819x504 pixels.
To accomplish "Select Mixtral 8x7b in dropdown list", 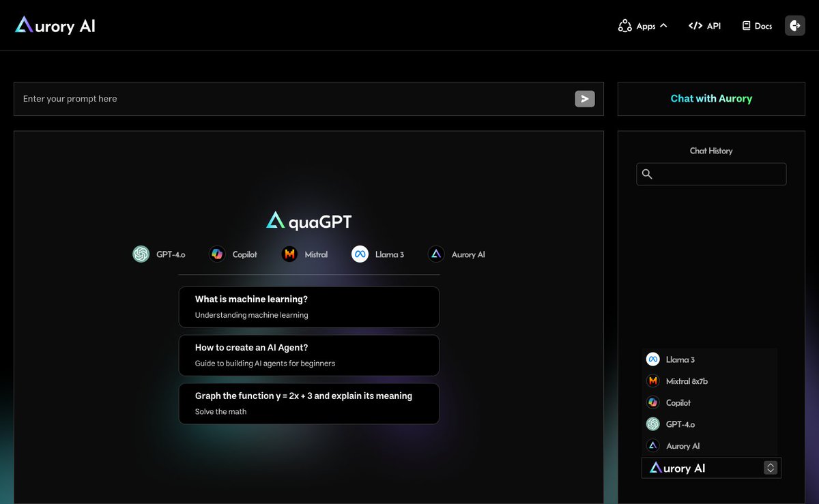I will 710,381.
